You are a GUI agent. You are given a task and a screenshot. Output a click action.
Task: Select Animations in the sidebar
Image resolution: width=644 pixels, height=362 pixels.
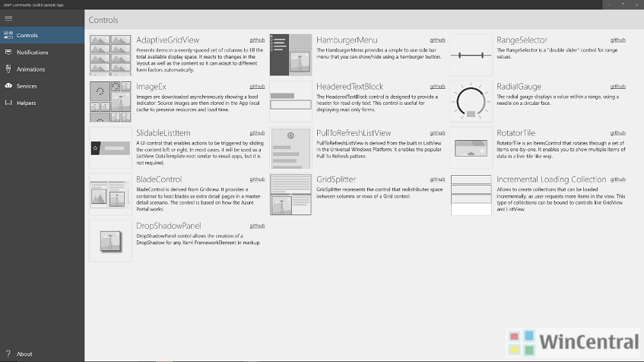point(42,69)
